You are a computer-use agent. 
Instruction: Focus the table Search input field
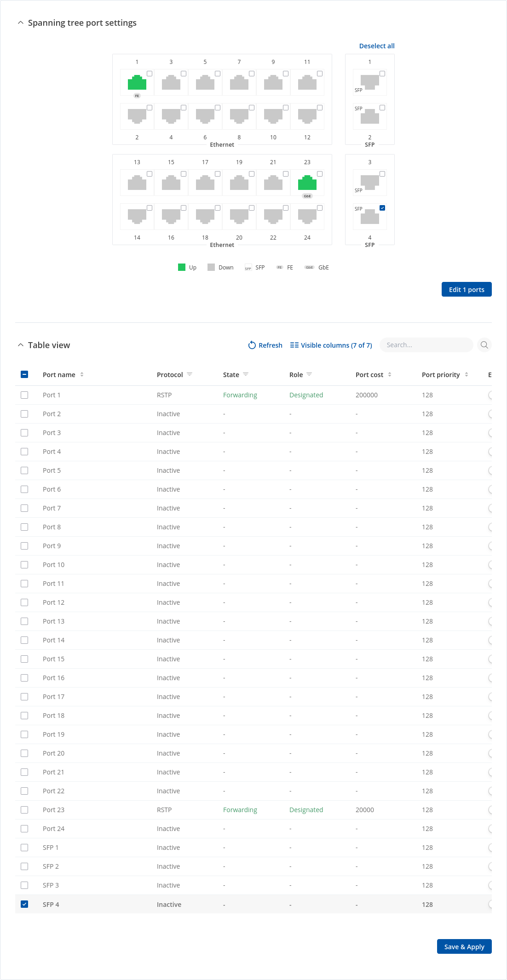click(426, 345)
